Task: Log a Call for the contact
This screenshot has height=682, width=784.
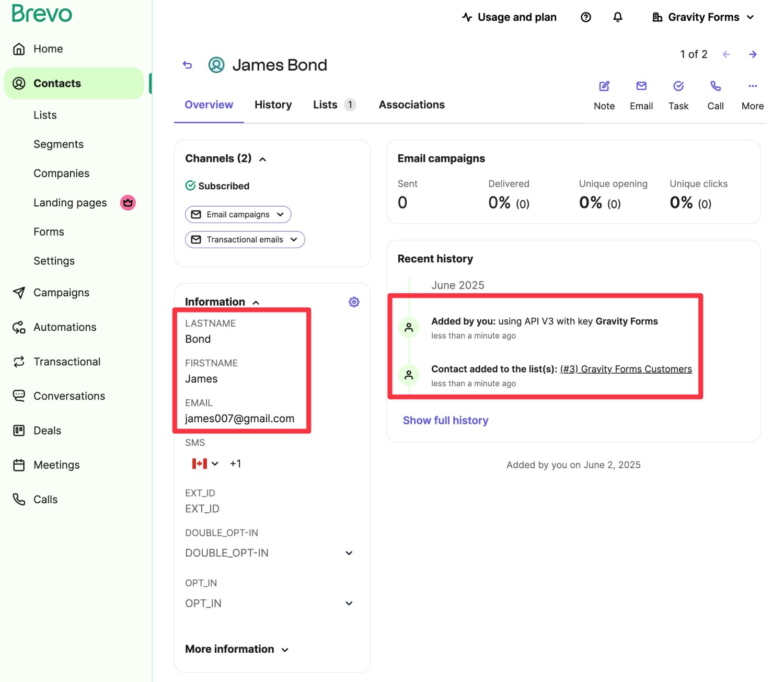Action: pyautogui.click(x=716, y=96)
